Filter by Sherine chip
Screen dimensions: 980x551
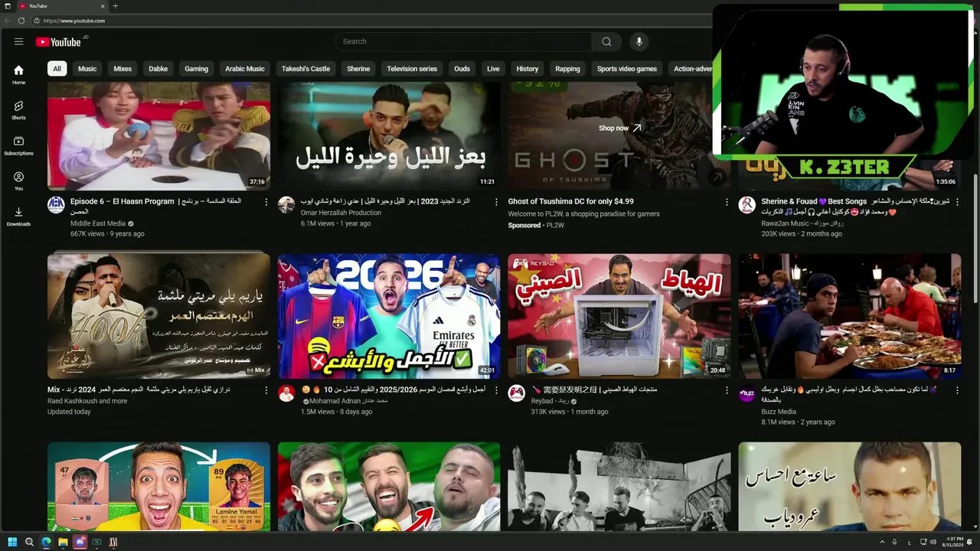[358, 69]
